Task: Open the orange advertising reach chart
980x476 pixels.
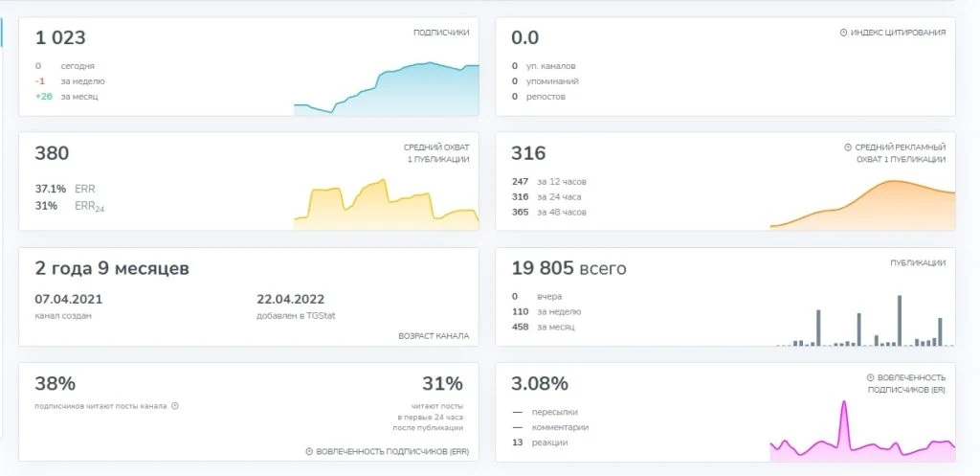Action: click(x=862, y=205)
